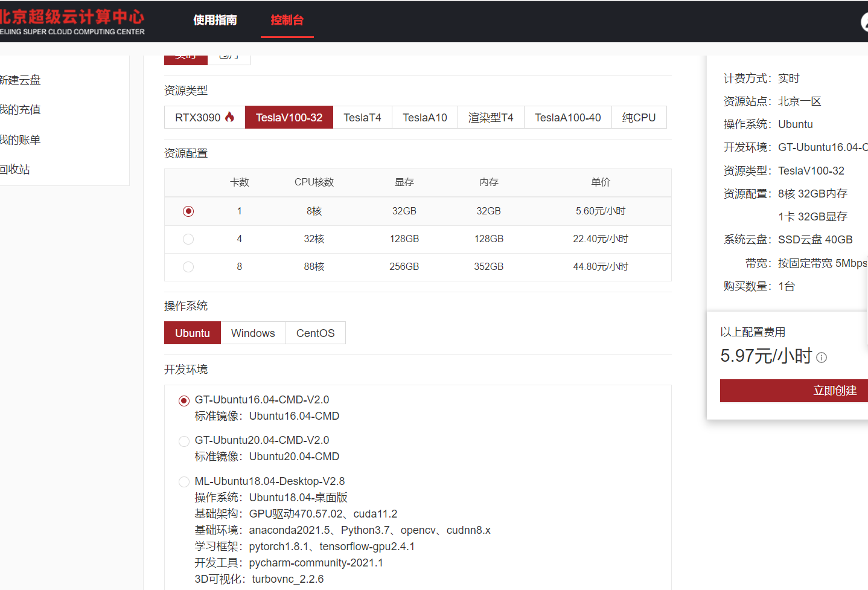
Task: Go to 我的充值 in the sidebar
Action: tap(20, 109)
